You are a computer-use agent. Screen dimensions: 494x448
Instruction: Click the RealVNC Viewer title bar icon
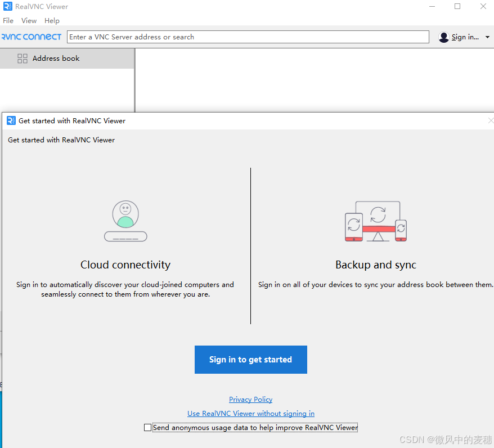(x=7, y=6)
